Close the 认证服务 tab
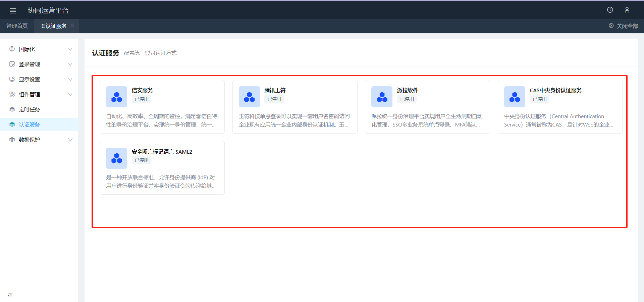The width and height of the screenshot is (644, 302). [72, 26]
